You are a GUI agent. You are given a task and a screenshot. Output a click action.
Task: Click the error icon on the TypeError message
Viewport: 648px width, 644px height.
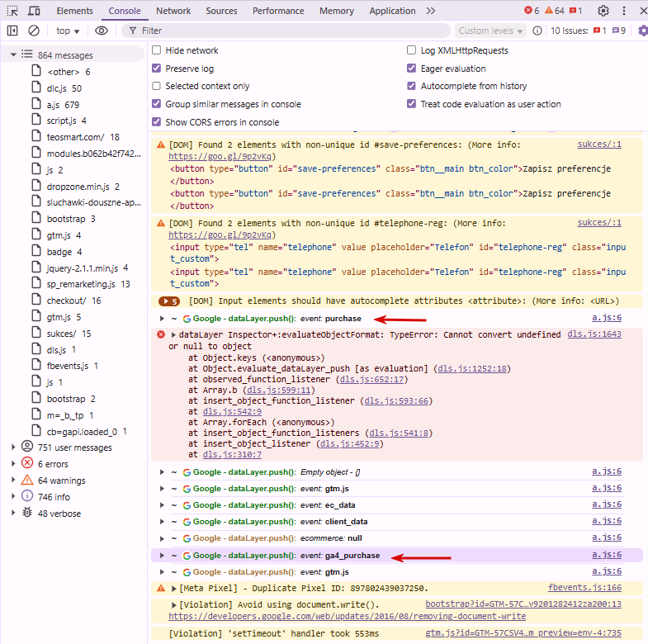coord(161,334)
